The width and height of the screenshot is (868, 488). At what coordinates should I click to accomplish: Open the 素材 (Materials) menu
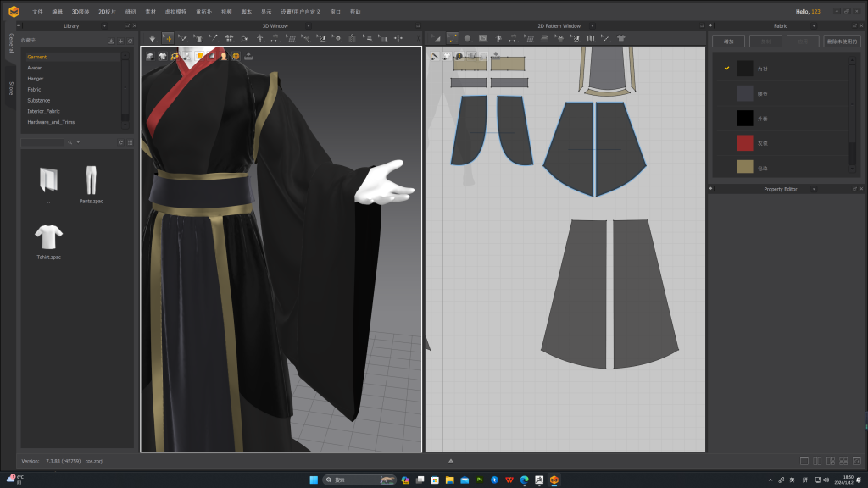150,12
